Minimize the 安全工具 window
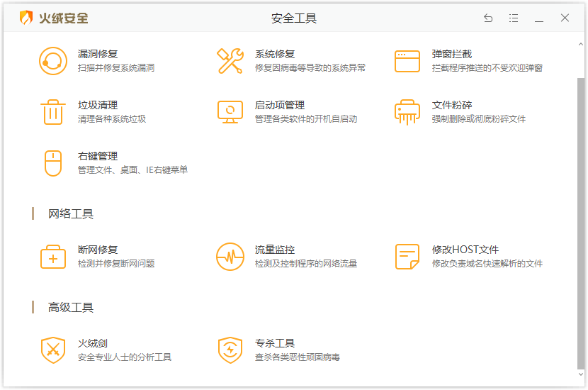 (539, 18)
